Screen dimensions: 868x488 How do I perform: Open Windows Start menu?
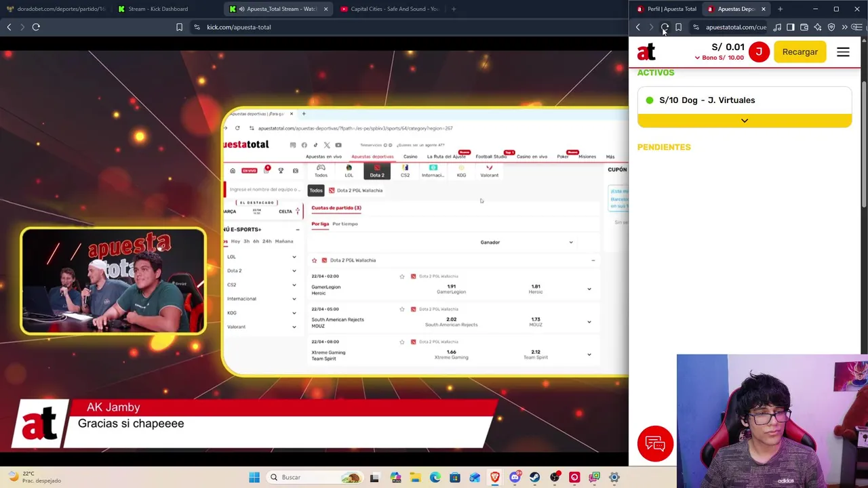pos(254,477)
